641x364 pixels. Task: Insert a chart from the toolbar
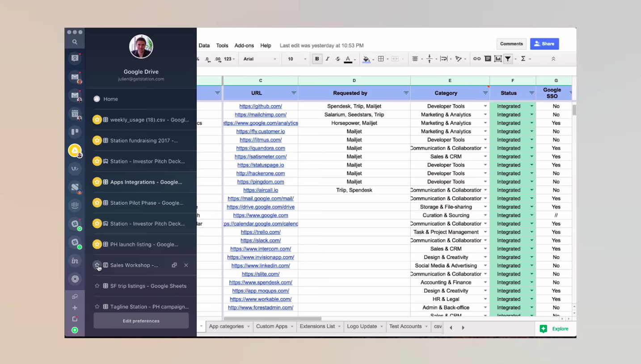point(498,59)
